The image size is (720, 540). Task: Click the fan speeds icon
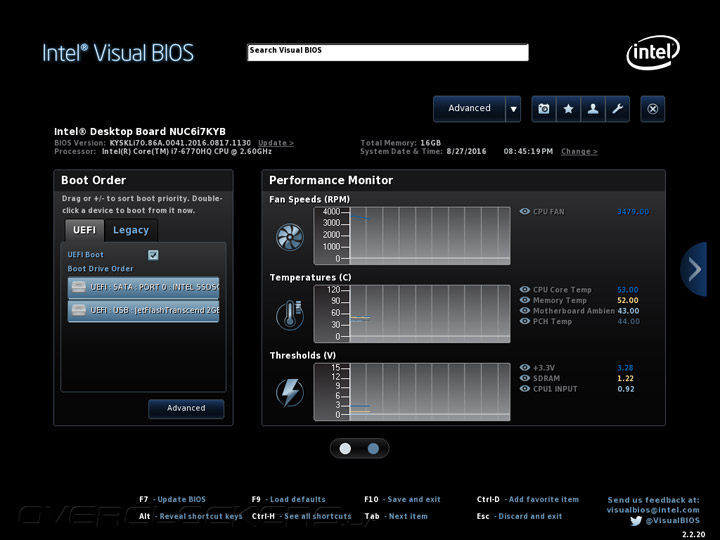click(290, 237)
